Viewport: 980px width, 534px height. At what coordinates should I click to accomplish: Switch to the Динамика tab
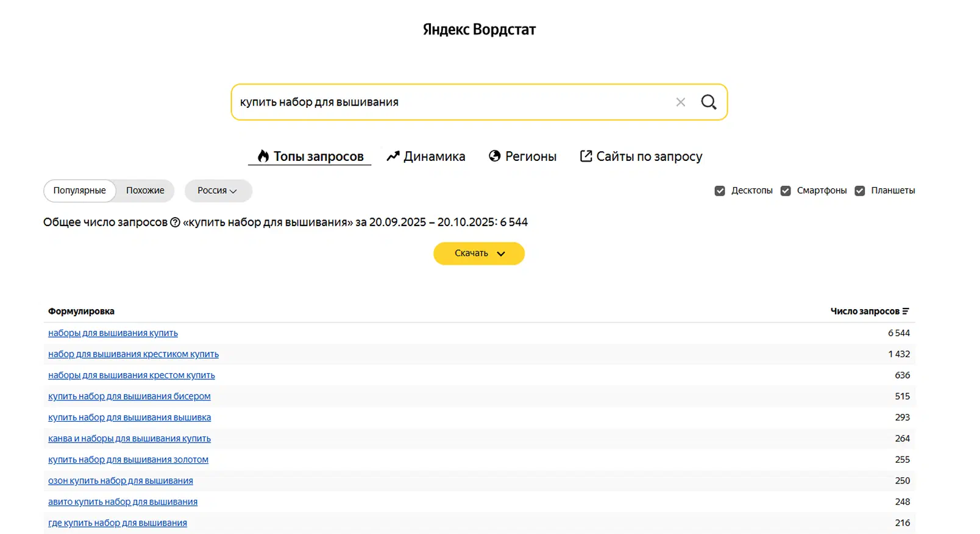pos(426,157)
